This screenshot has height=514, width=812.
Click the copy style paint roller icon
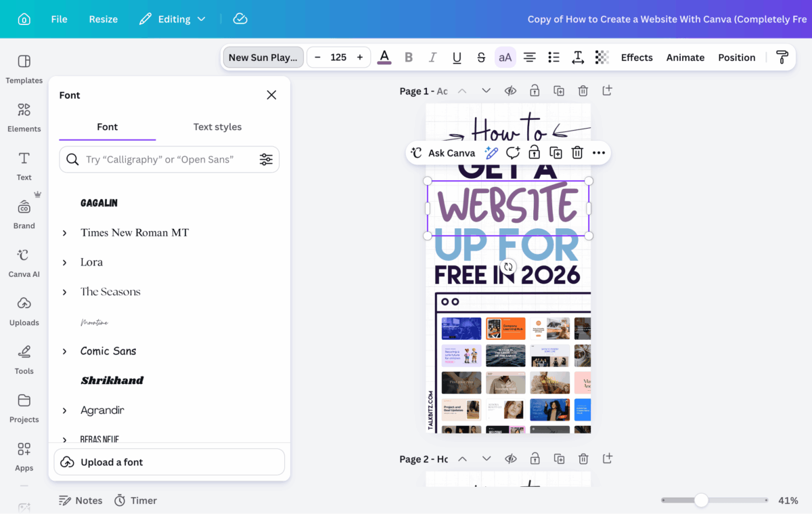[x=782, y=58]
